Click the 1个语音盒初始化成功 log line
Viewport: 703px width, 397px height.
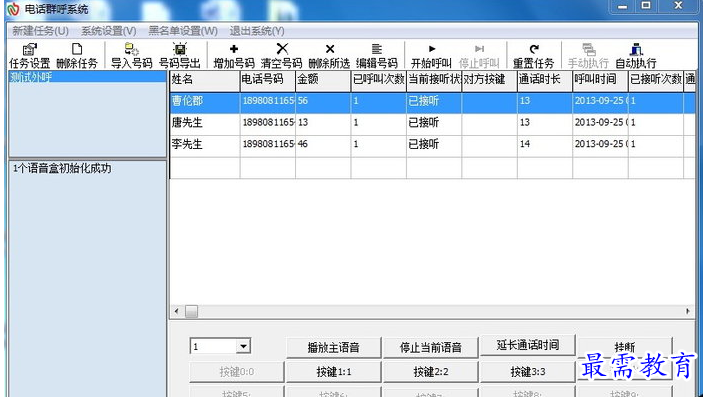(62, 169)
